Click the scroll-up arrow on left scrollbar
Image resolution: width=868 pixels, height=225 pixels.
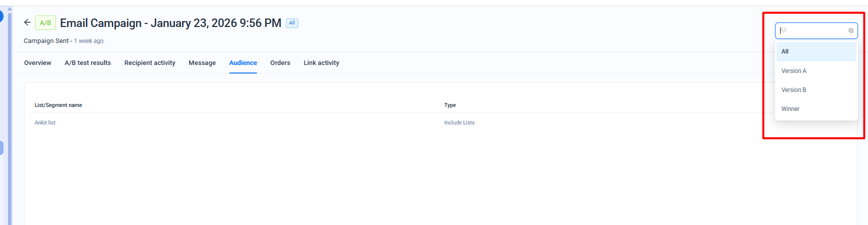9,9
